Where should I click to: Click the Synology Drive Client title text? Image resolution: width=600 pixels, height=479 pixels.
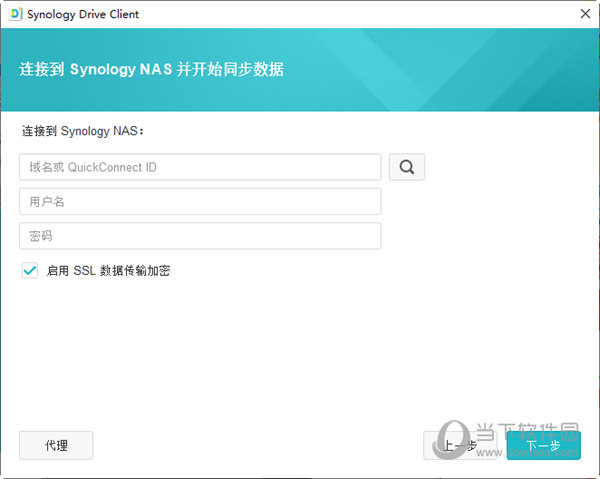click(x=83, y=14)
